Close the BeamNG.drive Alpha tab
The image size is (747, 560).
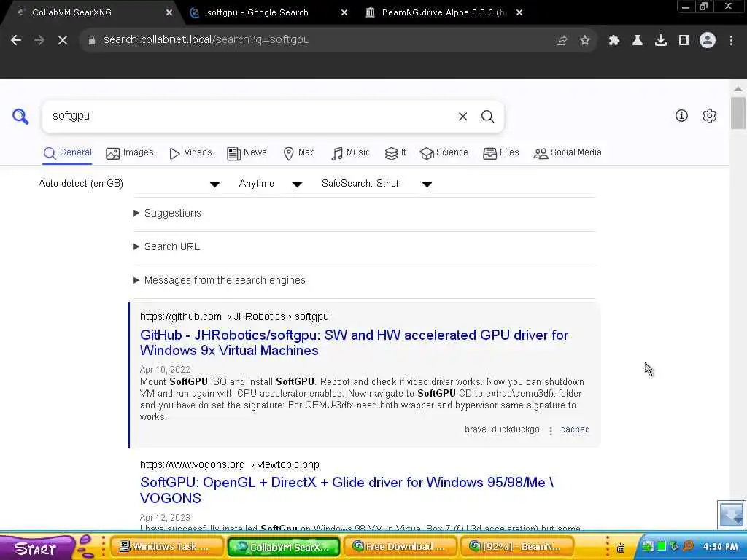click(x=519, y=13)
